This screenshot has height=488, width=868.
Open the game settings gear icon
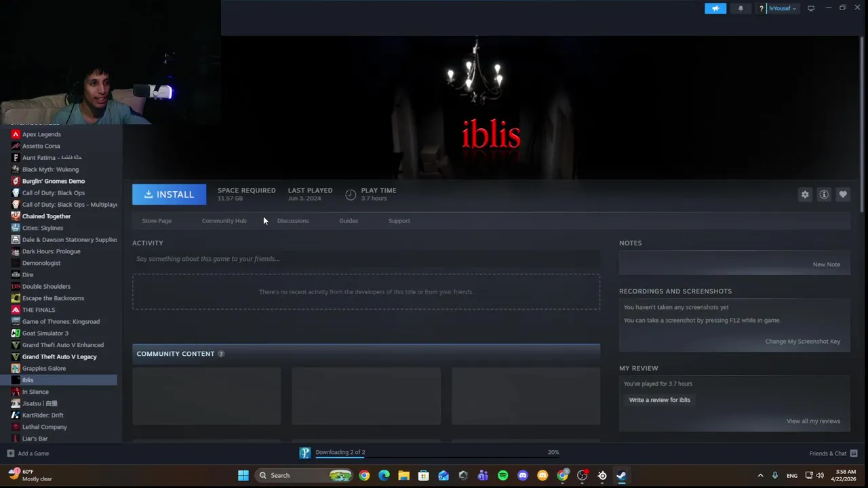[805, 195]
